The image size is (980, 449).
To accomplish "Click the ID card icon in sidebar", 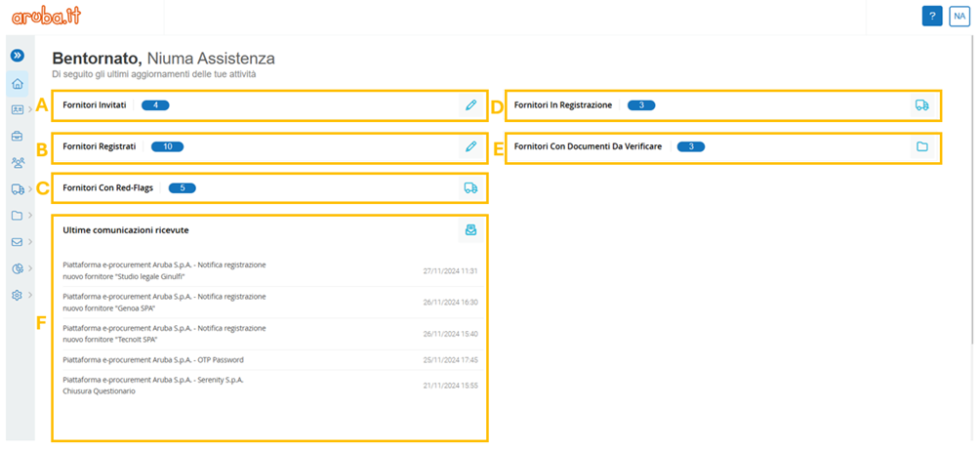I will click(x=18, y=109).
